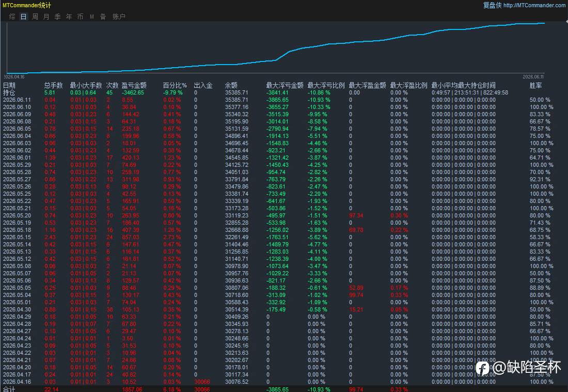Click the balance value 35377.16
568x392 pixels.
[236, 107]
